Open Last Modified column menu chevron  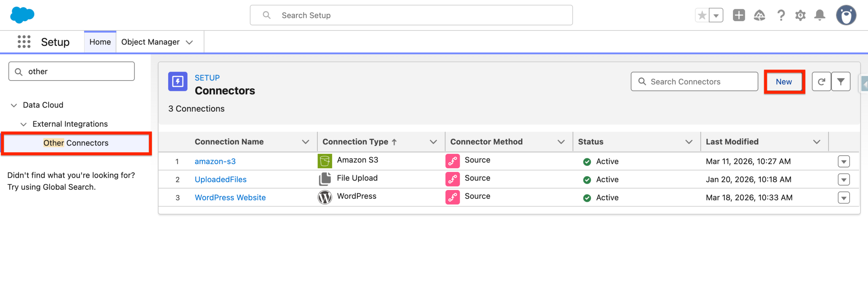[817, 142]
